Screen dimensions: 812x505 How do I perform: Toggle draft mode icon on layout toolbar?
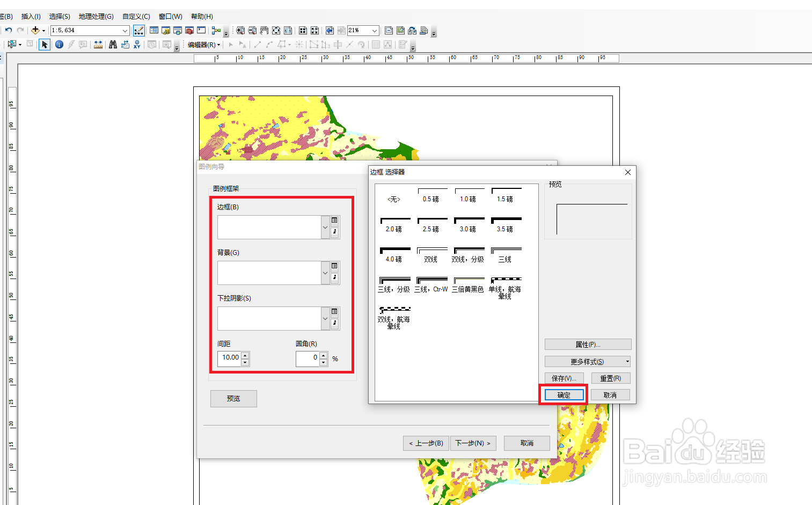click(x=389, y=31)
